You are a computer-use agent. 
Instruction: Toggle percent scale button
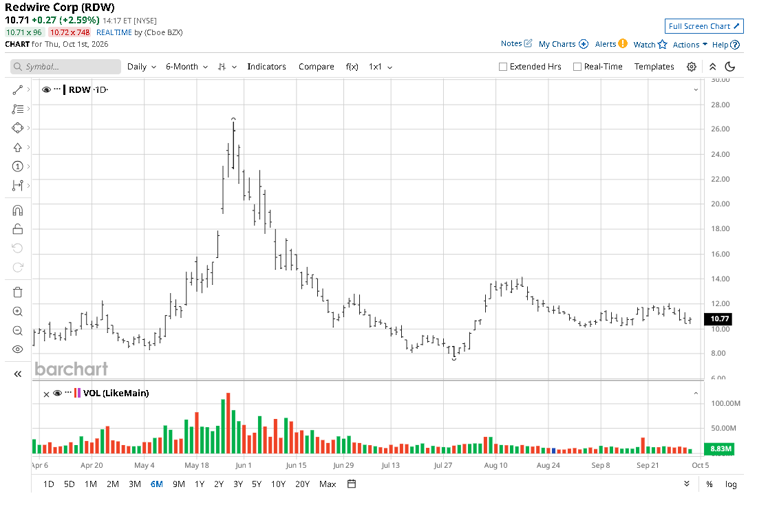(709, 484)
